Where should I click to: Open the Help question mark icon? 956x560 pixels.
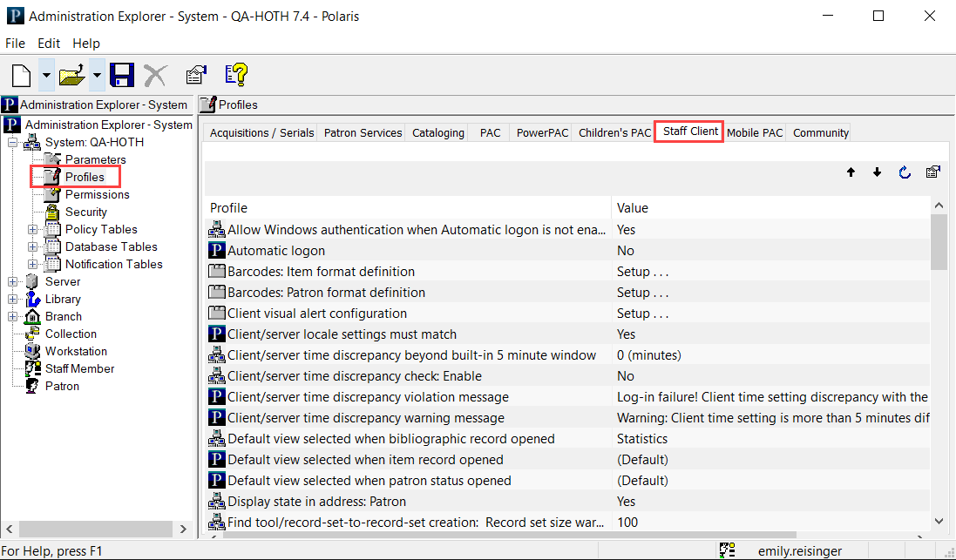coord(236,76)
